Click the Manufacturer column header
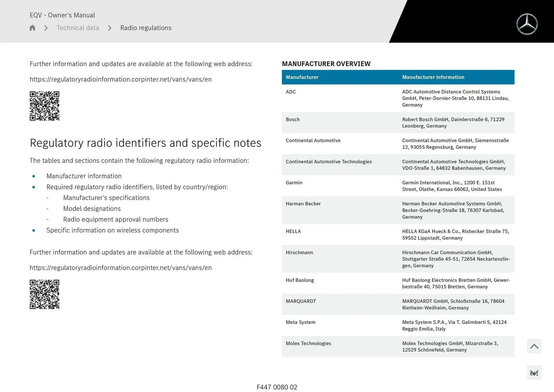The image size is (554, 392). coord(302,77)
